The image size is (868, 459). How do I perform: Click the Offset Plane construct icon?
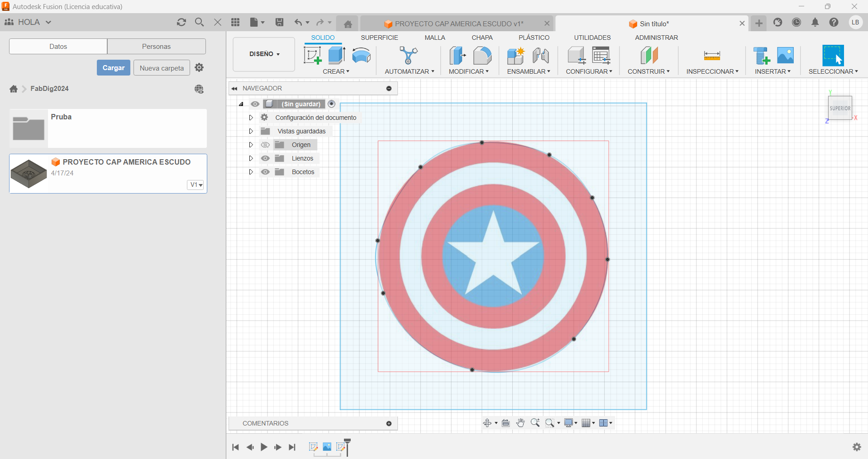(x=649, y=56)
